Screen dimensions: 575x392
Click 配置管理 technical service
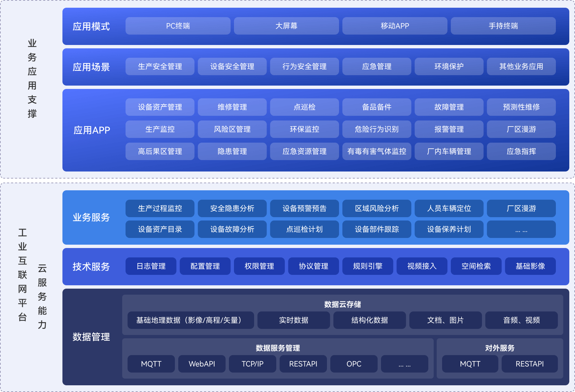[205, 266]
